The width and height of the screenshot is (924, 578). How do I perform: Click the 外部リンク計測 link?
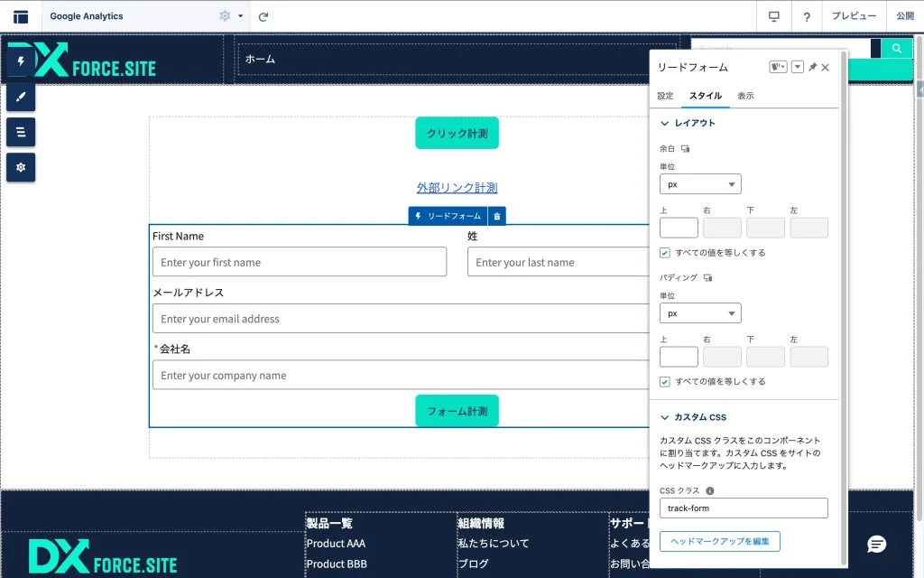tap(457, 188)
